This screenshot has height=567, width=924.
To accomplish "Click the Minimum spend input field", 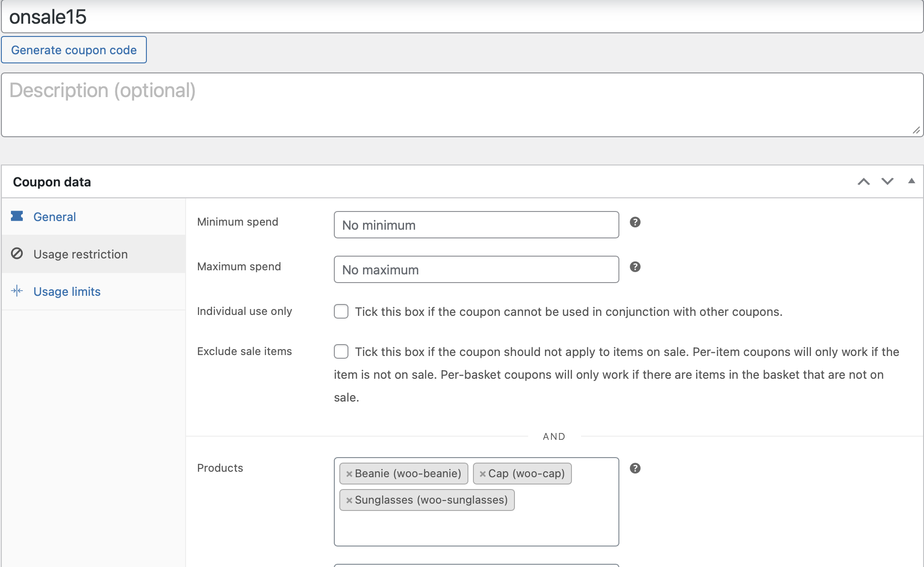I will click(476, 225).
